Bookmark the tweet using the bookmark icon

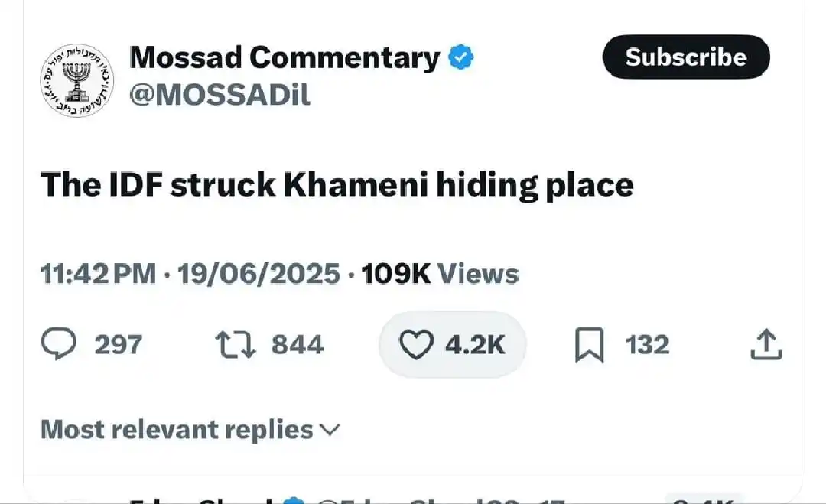click(590, 345)
